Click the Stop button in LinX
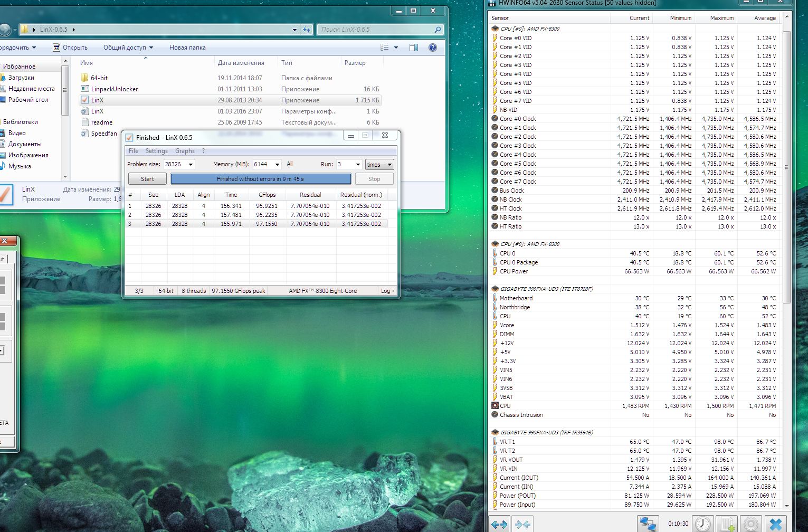 point(374,179)
